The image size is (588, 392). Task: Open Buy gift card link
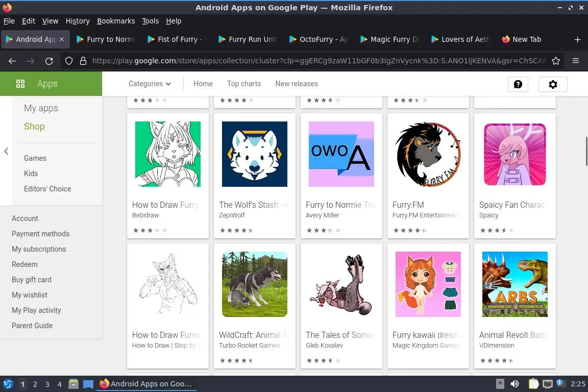(32, 280)
